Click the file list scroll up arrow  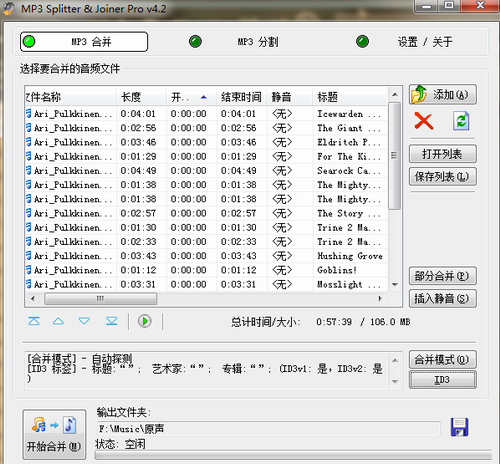395,95
